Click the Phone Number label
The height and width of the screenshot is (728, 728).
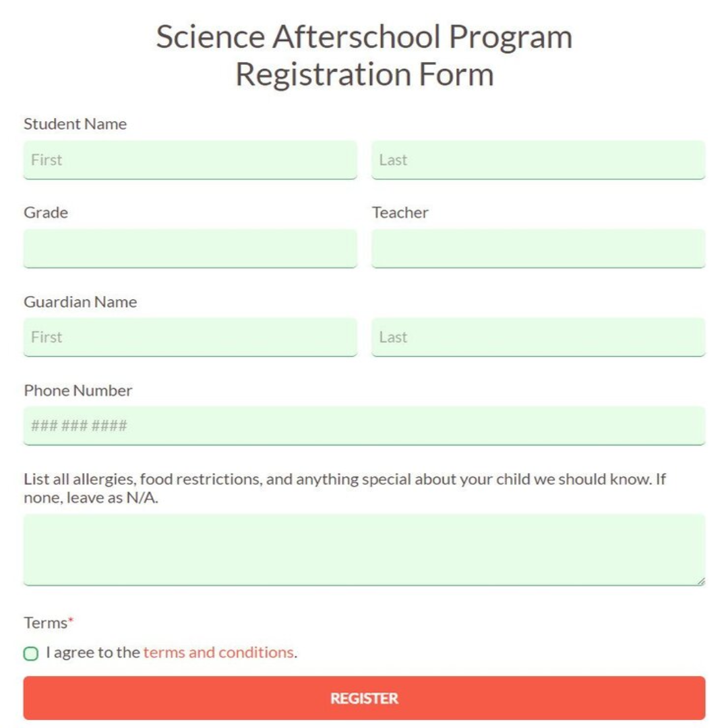click(x=78, y=390)
